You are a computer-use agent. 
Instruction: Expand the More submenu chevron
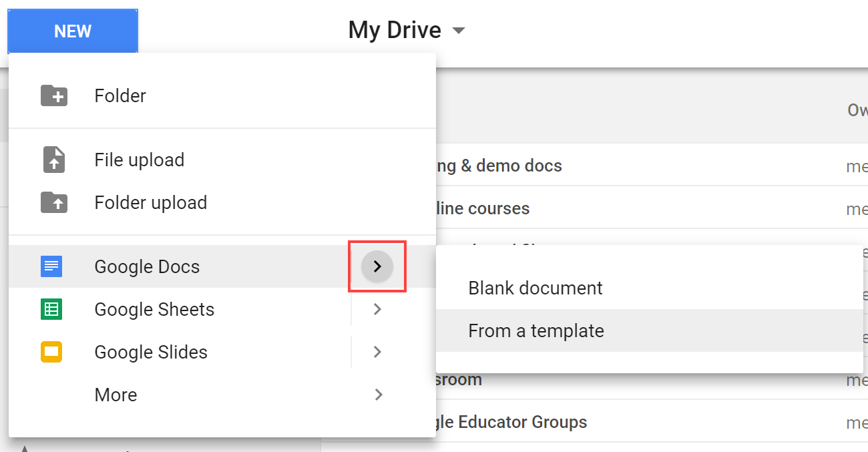(377, 395)
